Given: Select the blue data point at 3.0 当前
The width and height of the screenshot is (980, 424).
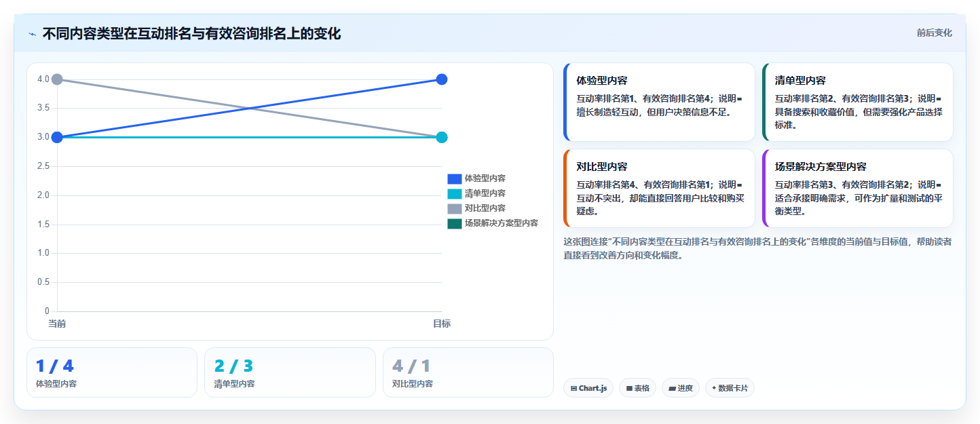Looking at the screenshot, I should click(x=57, y=137).
